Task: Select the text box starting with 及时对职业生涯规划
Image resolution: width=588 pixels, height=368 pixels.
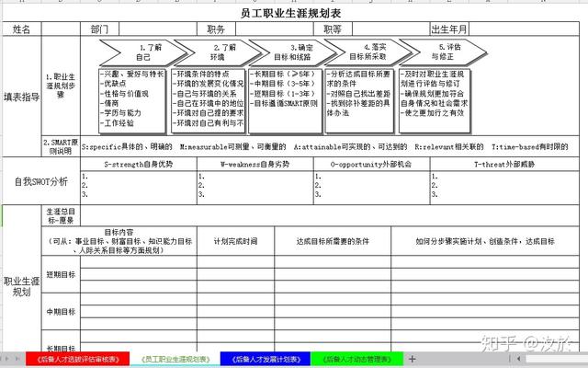Action: point(435,100)
